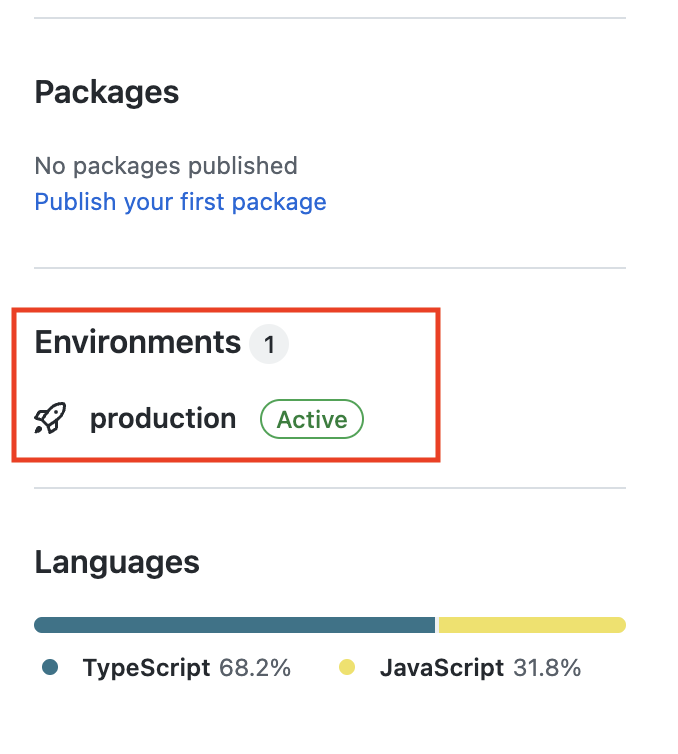Viewport: 678px width, 754px height.
Task: Select the TypeScript language label
Action: click(x=146, y=668)
